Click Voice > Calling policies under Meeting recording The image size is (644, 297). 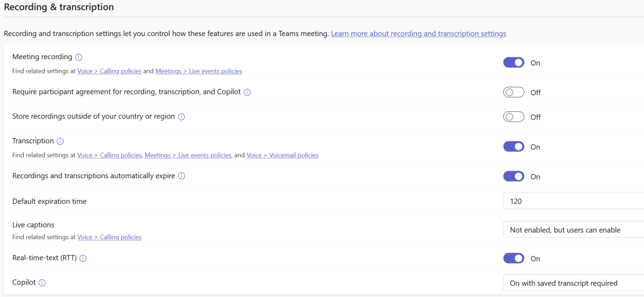click(x=109, y=71)
